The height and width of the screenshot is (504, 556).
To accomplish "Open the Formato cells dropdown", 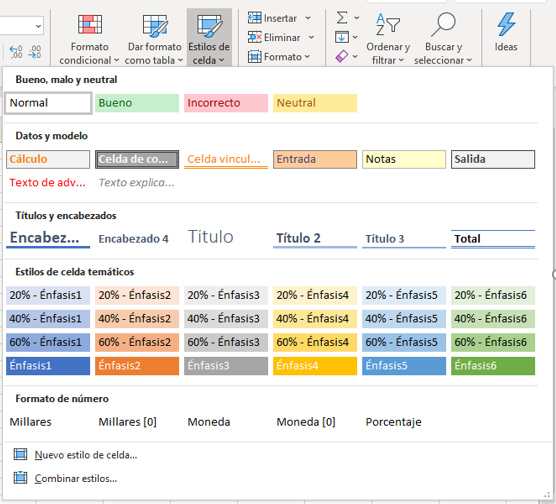I will [x=279, y=56].
